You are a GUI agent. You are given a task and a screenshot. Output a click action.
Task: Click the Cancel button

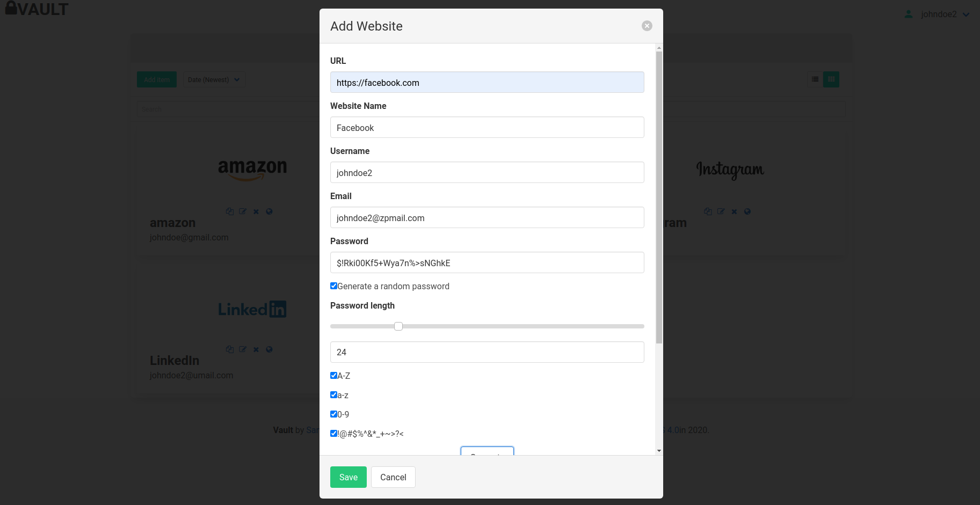(393, 477)
